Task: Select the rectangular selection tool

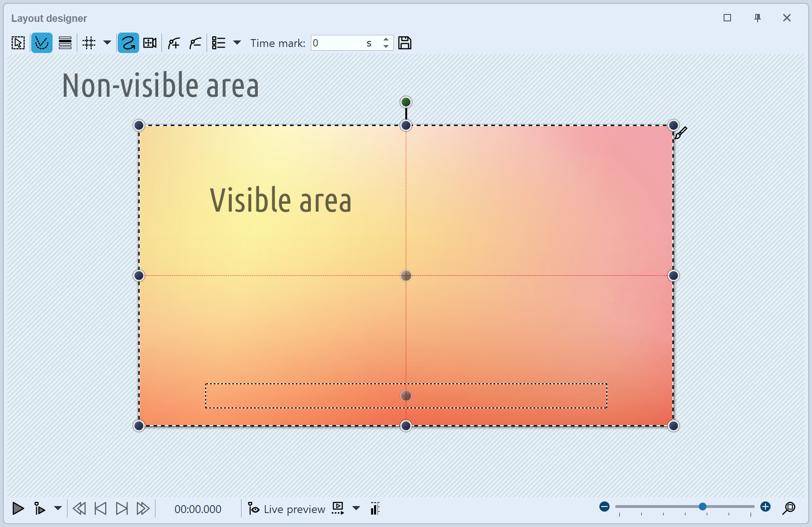Action: point(18,43)
